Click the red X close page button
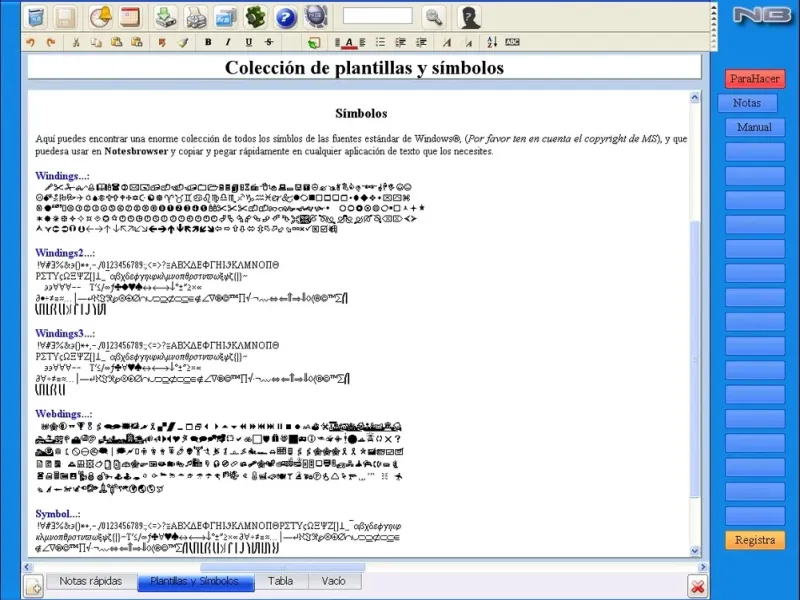 (697, 586)
